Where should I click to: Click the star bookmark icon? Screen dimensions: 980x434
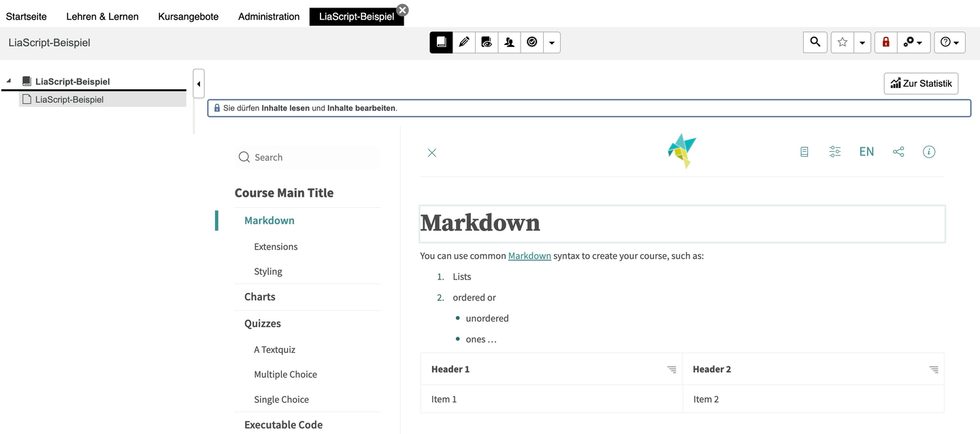click(843, 42)
